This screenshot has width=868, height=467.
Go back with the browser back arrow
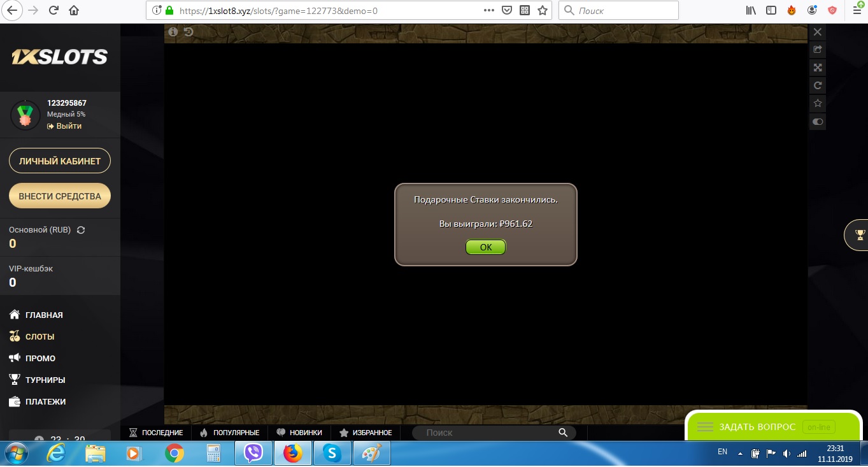click(12, 10)
